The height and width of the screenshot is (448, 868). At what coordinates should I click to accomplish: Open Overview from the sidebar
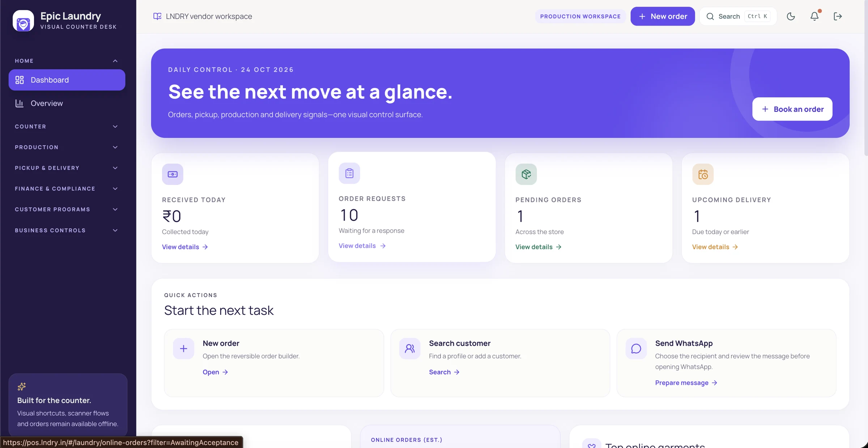(67, 103)
